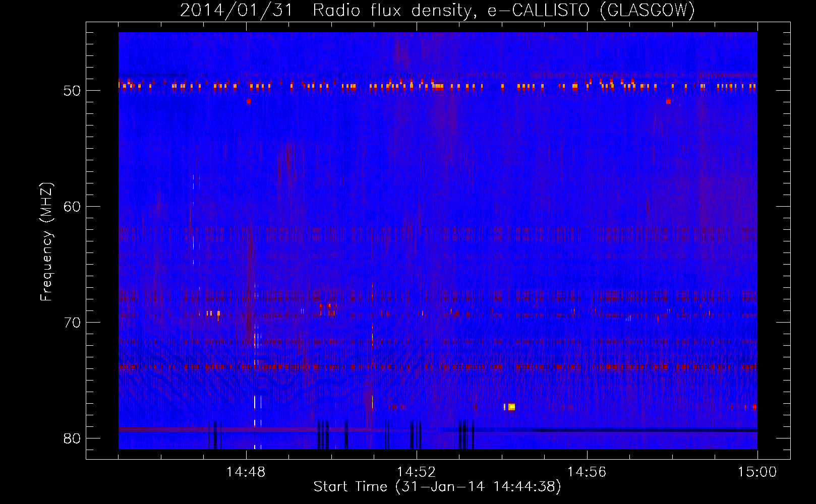Screen dimensions: 816x504
Task: Click the red spot near 51 MHz at 14:48
Action: 249,102
